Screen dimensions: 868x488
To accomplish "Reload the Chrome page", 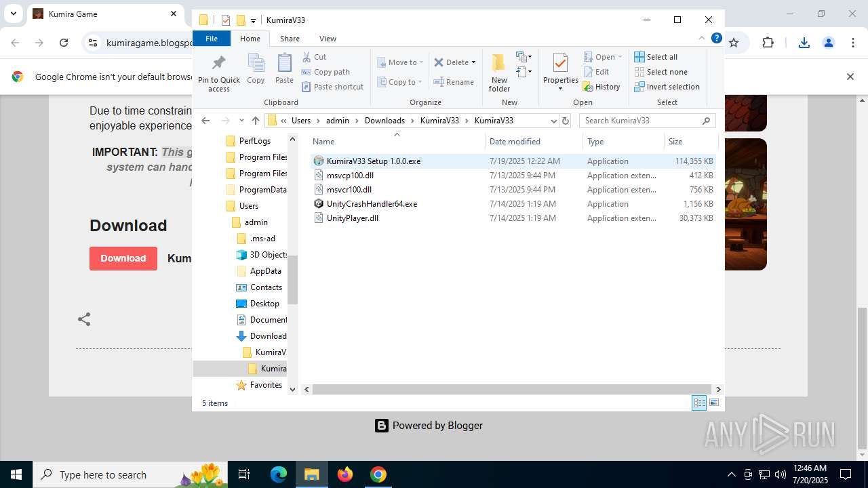I will pyautogui.click(x=64, y=43).
